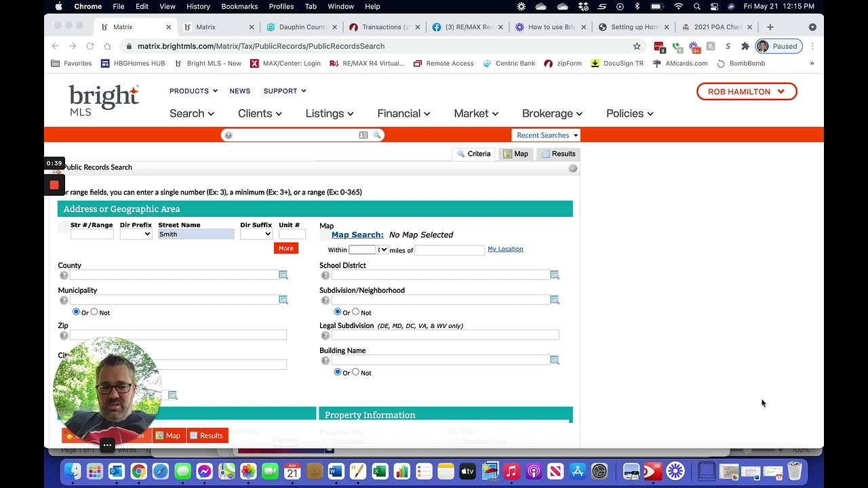Click the bottom red Results button
Screen dimensions: 868x488
pos(206,435)
